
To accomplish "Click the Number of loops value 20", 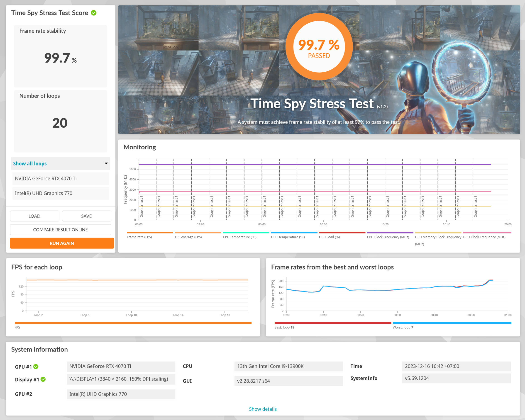I will [60, 123].
